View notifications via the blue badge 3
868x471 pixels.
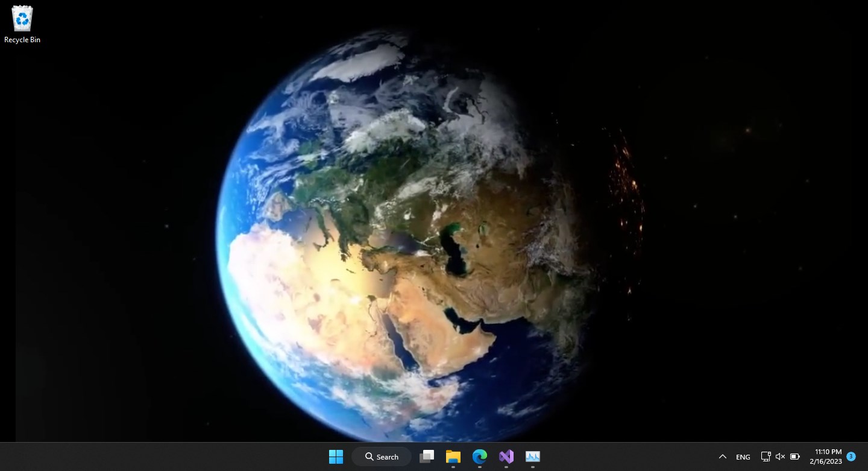tap(851, 457)
